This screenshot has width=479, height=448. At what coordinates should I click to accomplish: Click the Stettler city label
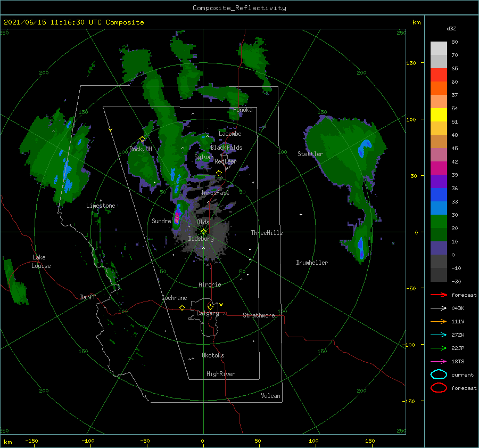(x=310, y=154)
